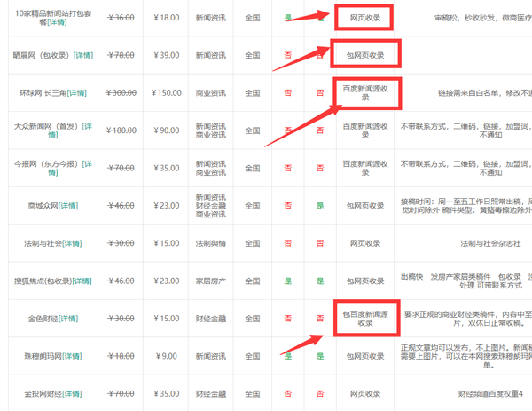Click 家居房产 category in 搜狐焦点 row
532x411 pixels.
211,281
